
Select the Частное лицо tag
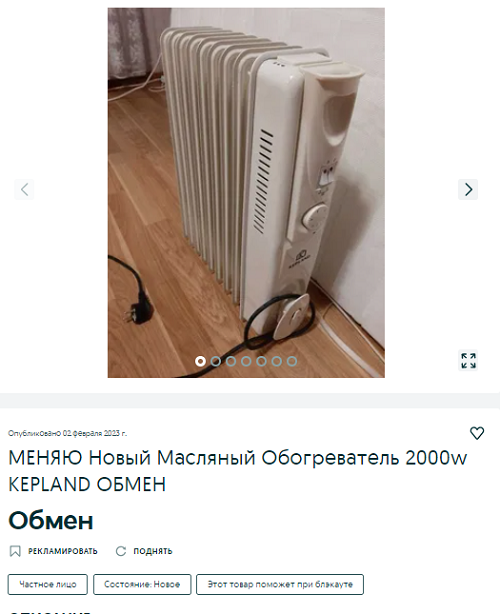48,584
